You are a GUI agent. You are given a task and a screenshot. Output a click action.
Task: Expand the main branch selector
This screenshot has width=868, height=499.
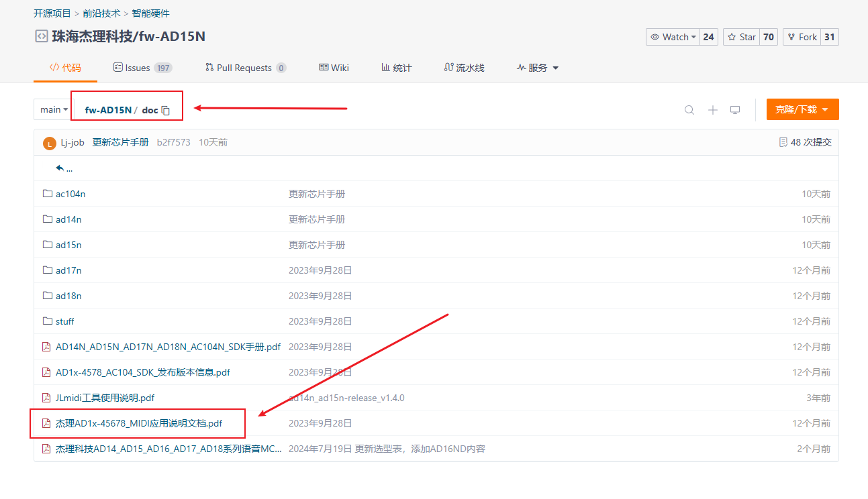coord(52,109)
